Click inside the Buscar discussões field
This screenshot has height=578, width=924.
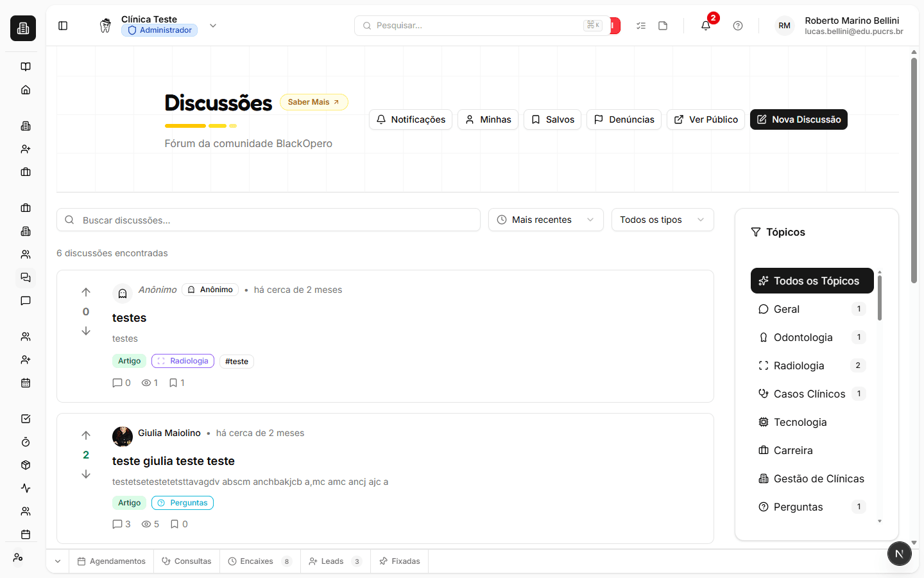tap(268, 220)
